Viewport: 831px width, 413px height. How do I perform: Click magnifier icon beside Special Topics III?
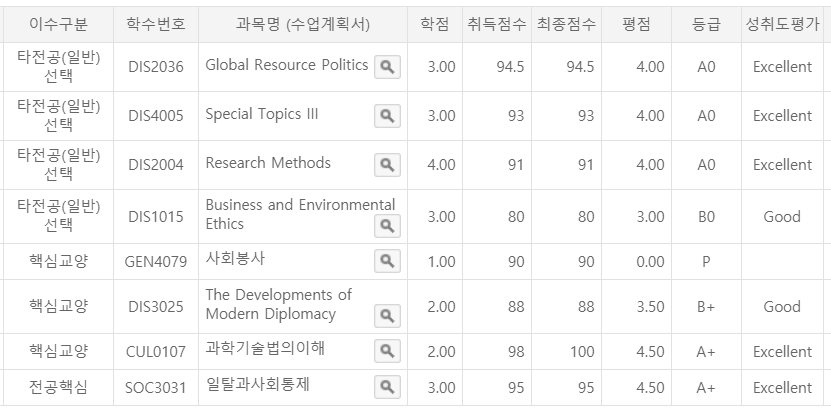387,116
